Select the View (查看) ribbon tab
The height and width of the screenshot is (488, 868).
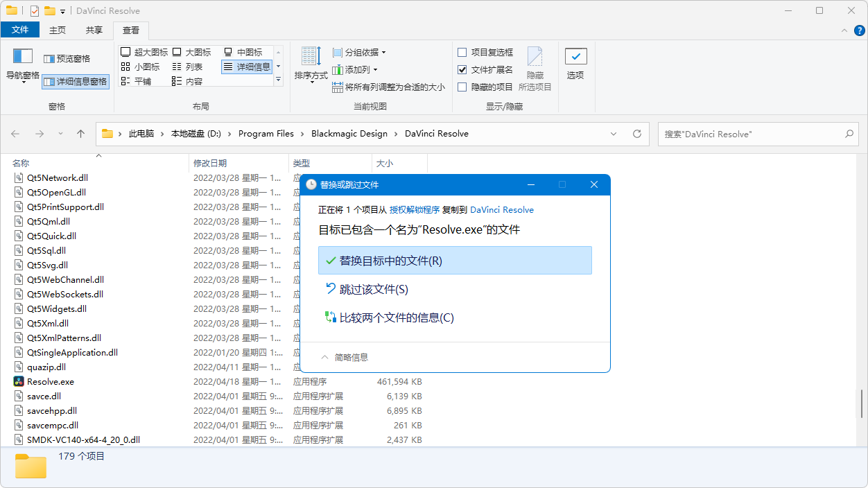(x=131, y=30)
